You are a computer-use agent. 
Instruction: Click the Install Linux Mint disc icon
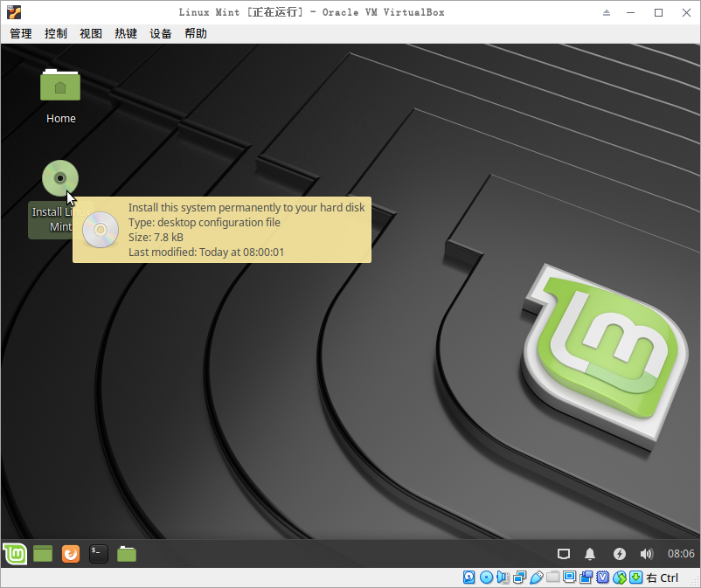pos(60,178)
